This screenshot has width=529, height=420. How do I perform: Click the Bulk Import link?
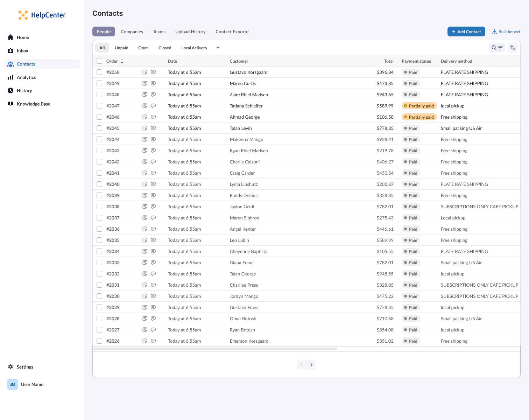pos(506,31)
